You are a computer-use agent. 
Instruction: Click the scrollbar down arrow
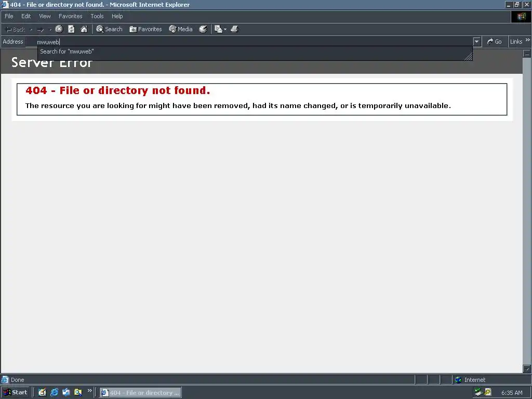tap(527, 369)
